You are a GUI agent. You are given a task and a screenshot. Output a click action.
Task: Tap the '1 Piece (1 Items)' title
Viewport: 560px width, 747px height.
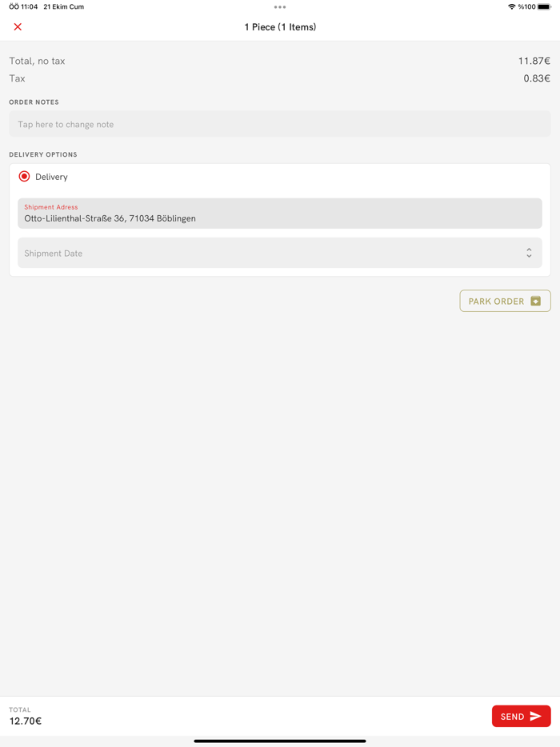280,27
